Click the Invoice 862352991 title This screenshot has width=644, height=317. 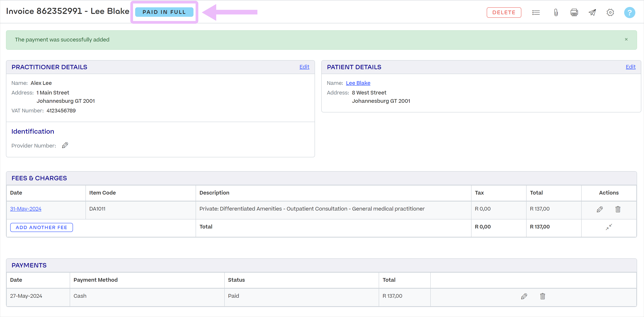(x=68, y=11)
